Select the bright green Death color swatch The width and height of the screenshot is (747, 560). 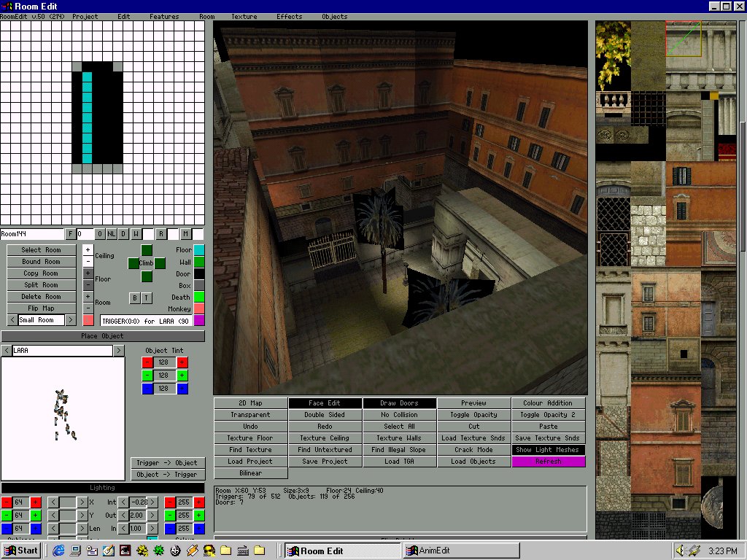pos(199,297)
